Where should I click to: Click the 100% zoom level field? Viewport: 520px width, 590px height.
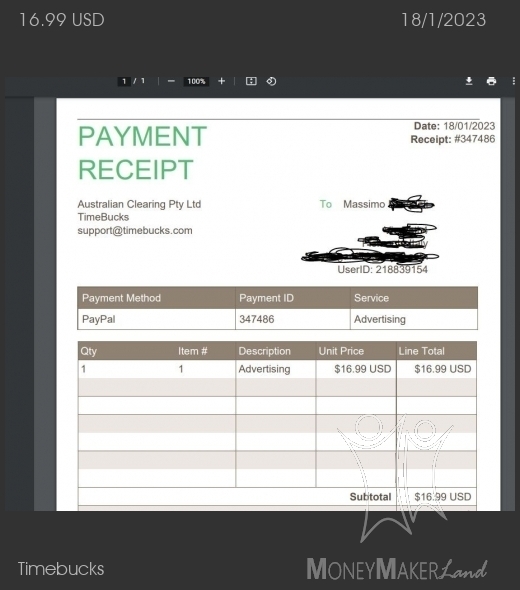196,81
